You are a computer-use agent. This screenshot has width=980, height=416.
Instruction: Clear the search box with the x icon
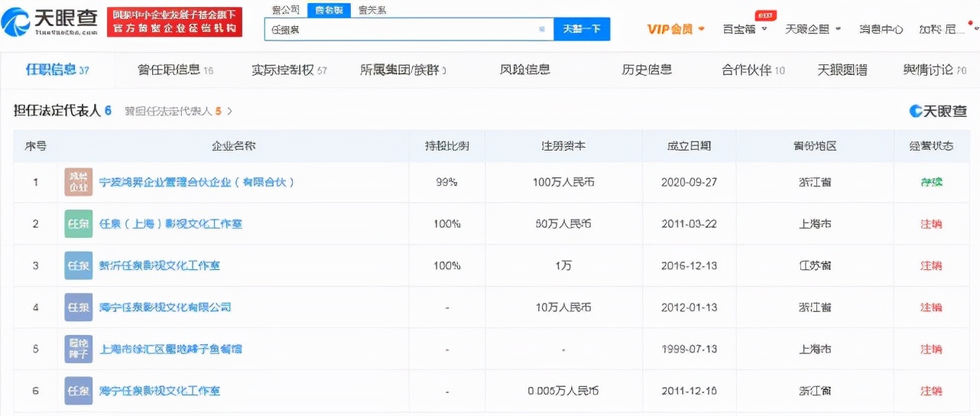[542, 29]
